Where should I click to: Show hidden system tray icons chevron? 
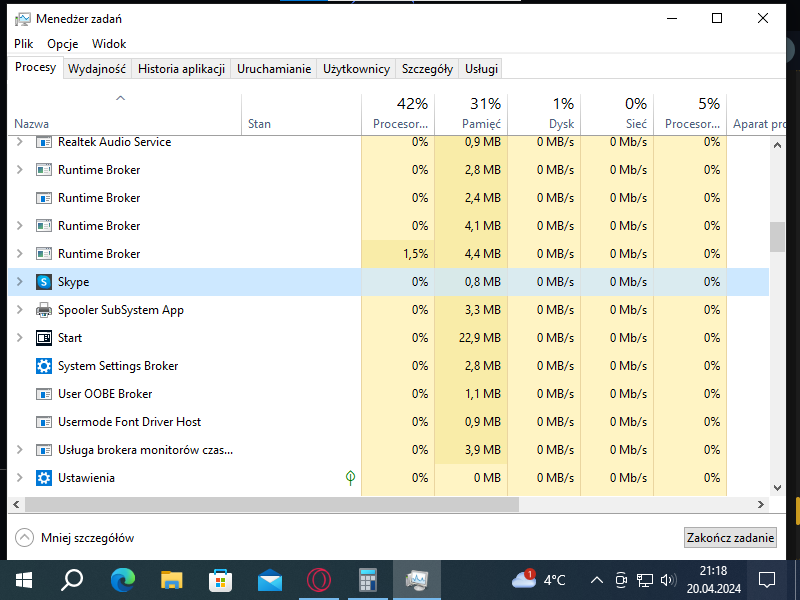[596, 580]
